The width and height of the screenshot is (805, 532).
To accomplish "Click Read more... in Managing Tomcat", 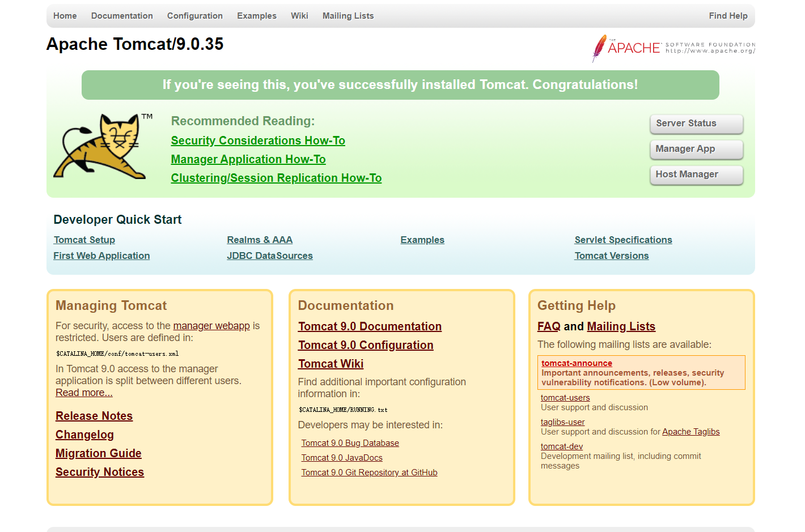I will pos(84,393).
